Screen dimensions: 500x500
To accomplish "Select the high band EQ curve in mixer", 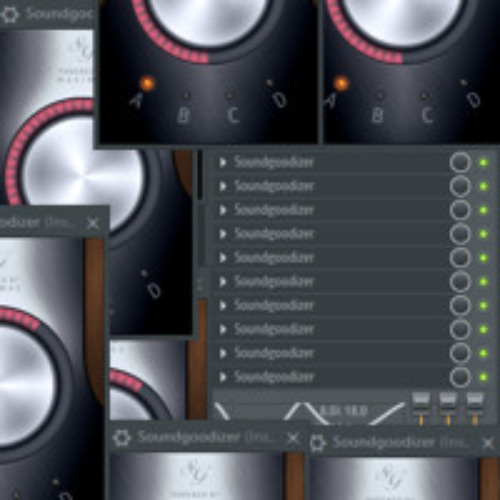I will point(388,413).
